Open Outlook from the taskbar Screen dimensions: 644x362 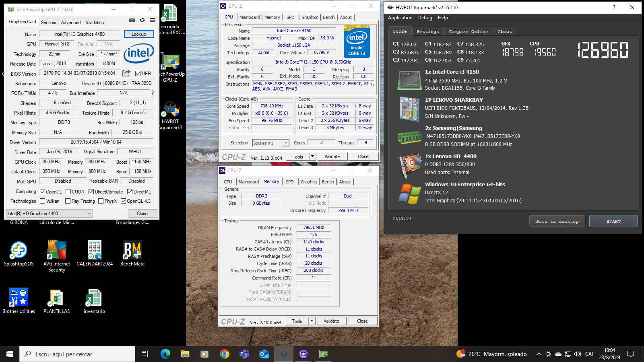click(264, 354)
